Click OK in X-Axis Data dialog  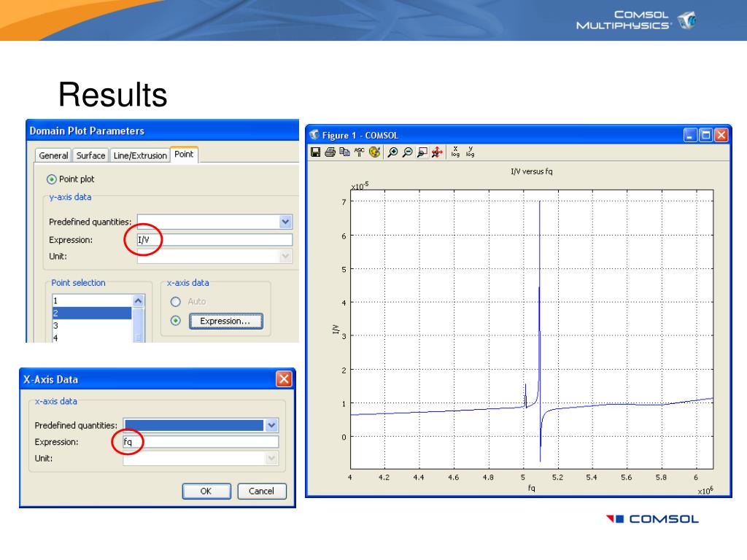coord(206,491)
